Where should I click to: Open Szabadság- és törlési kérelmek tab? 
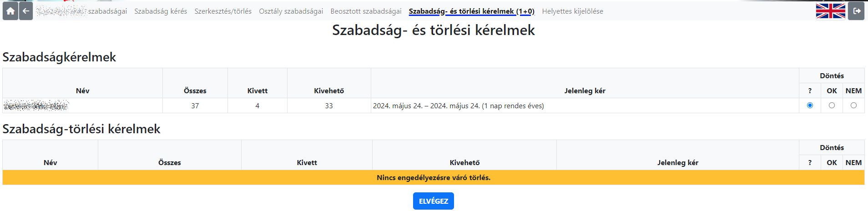(472, 11)
